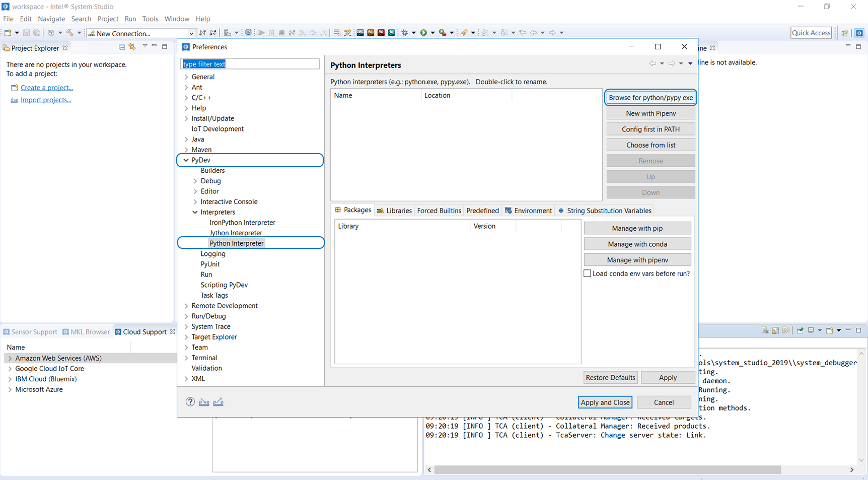Expand the C/C++ preferences node
868x480 pixels.
click(186, 98)
